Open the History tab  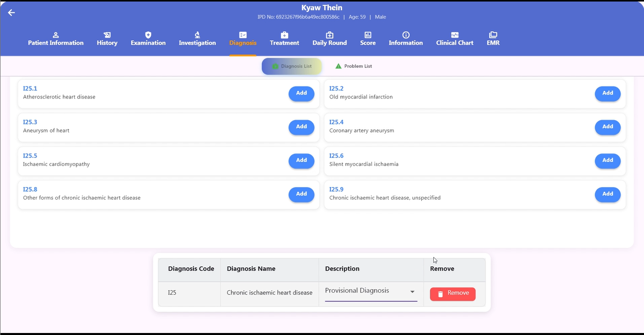coord(107,39)
